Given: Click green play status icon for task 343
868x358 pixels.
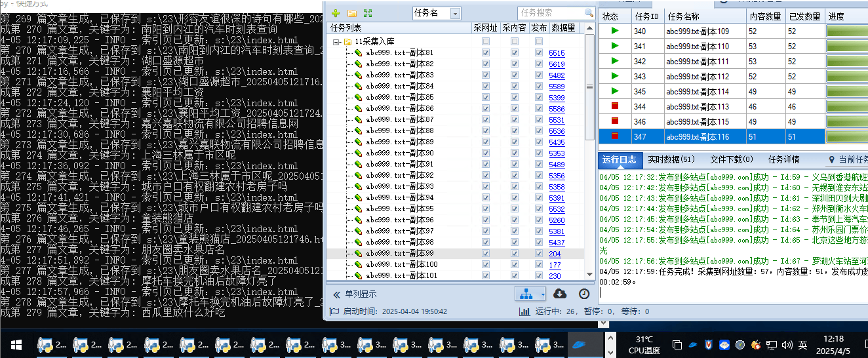Looking at the screenshot, I should point(615,76).
